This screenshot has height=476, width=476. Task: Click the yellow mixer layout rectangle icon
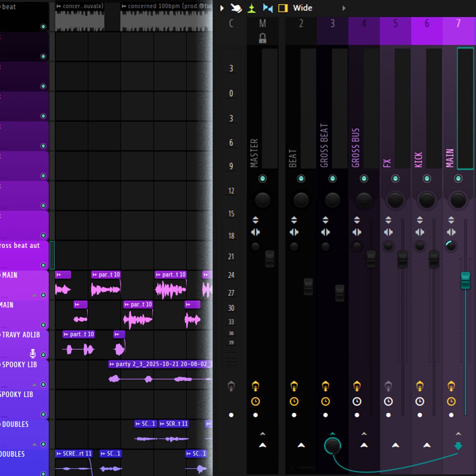(x=283, y=8)
